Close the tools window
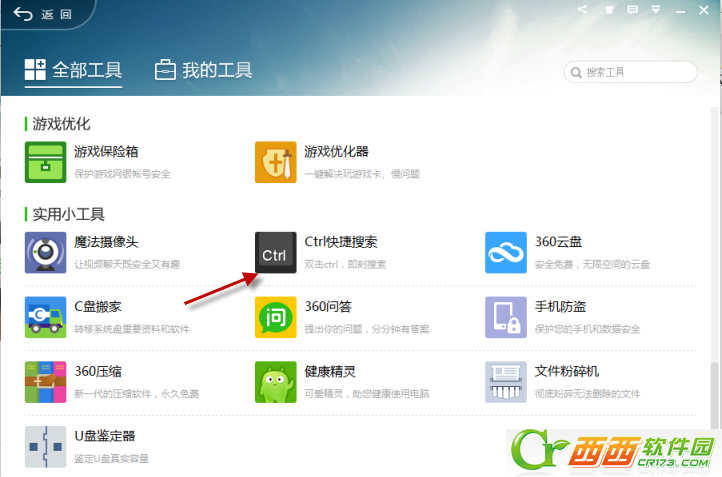 tap(704, 10)
